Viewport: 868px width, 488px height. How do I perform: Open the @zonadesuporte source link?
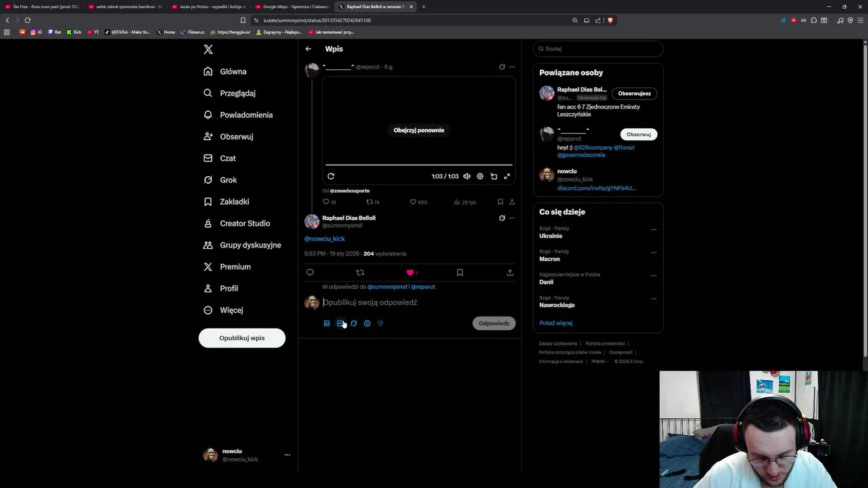tap(349, 191)
